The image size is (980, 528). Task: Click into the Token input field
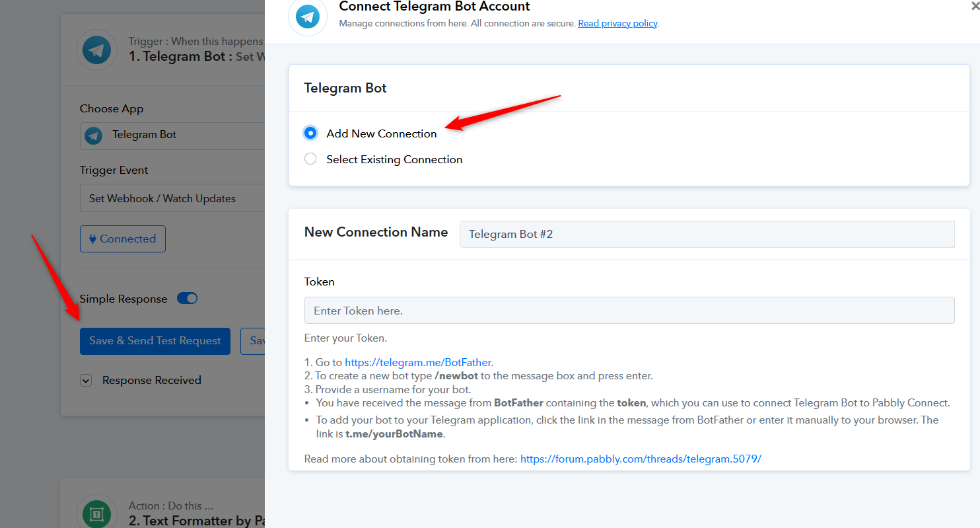pyautogui.click(x=629, y=310)
